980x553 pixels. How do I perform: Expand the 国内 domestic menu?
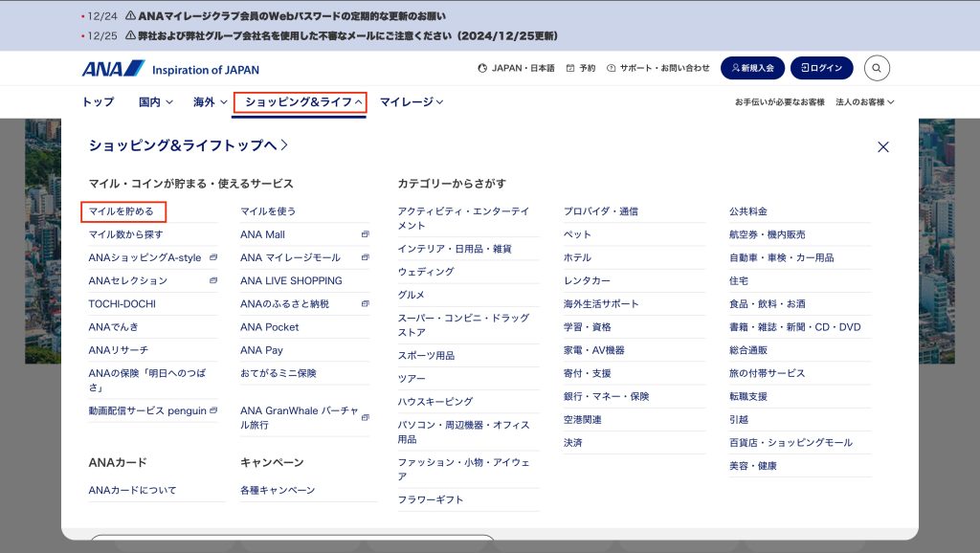[155, 101]
